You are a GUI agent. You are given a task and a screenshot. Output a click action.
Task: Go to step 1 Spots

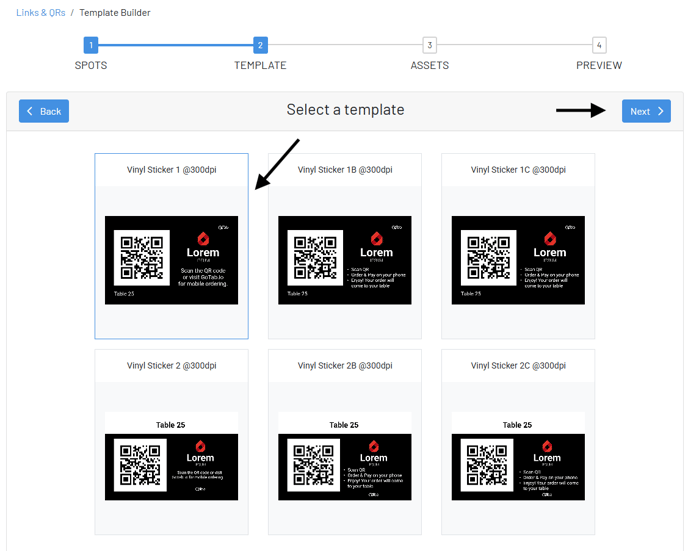(x=91, y=45)
